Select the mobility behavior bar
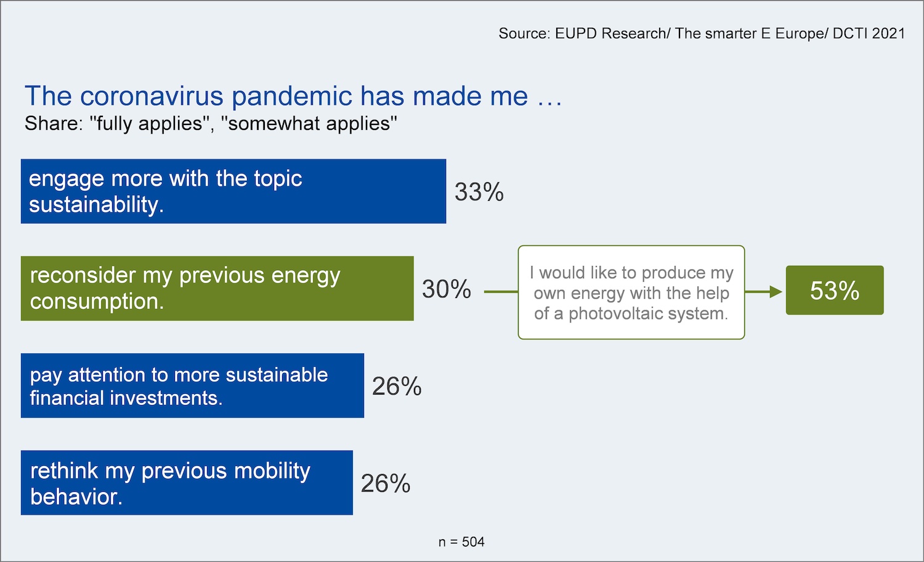 tap(187, 483)
